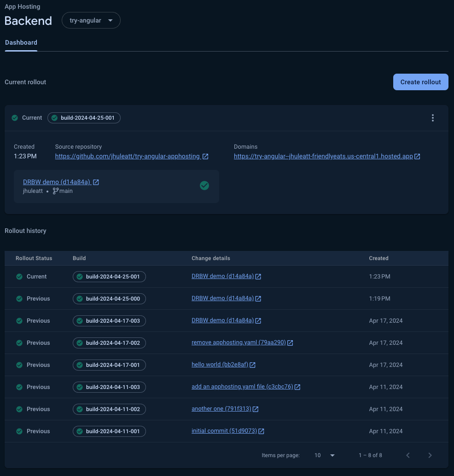Click large green check in DRBW demo card
The height and width of the screenshot is (476, 454).
point(204,186)
